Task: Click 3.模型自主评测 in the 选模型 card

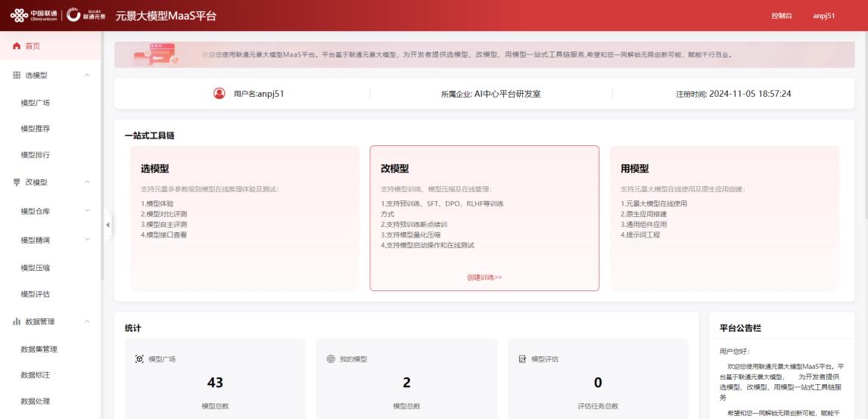Action: [164, 225]
